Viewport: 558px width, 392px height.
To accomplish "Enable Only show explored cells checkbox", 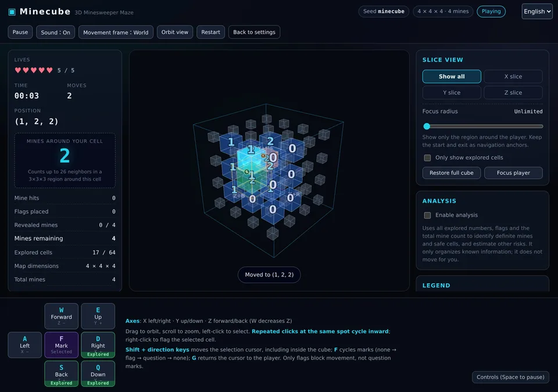I will click(x=427, y=157).
